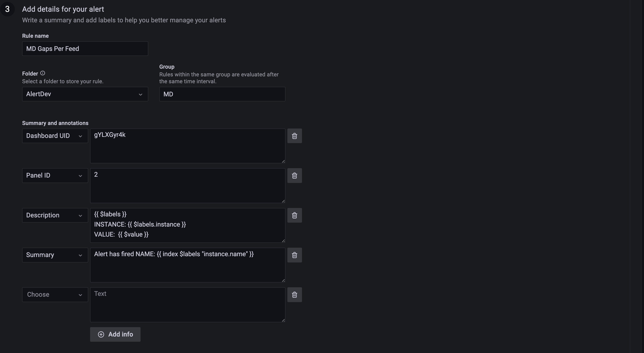Screen dimensions: 644x353
Task: Edit the Description template text area
Action: (x=187, y=225)
